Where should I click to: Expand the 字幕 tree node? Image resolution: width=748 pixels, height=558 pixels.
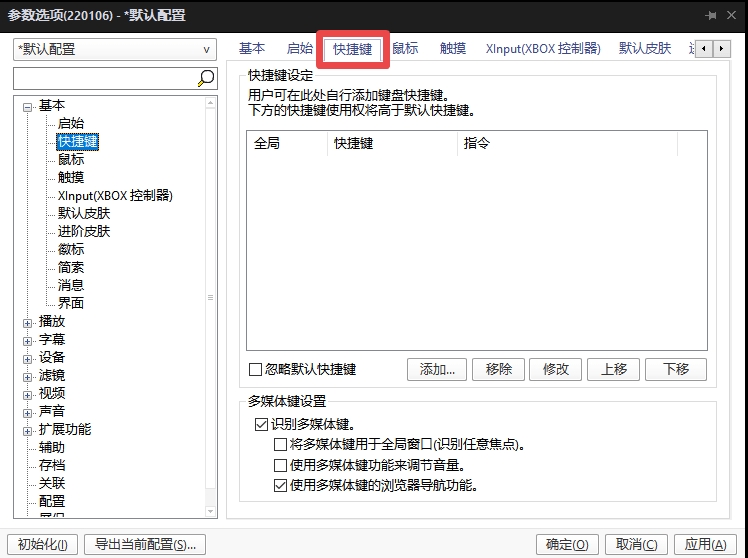pyautogui.click(x=27, y=340)
